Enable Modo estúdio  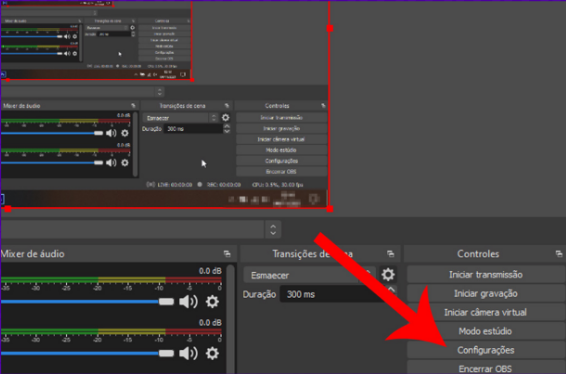(x=486, y=331)
